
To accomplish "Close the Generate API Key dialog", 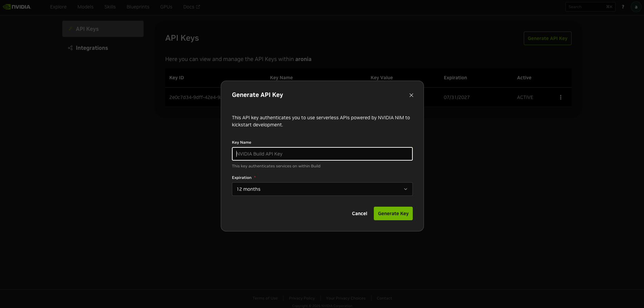I will tap(411, 95).
